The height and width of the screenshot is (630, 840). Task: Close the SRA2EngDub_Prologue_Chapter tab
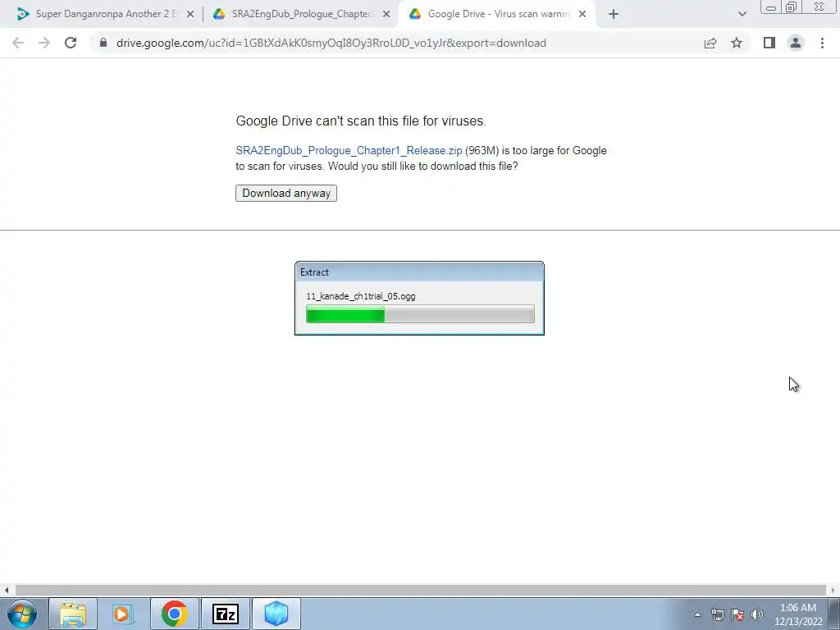click(386, 14)
